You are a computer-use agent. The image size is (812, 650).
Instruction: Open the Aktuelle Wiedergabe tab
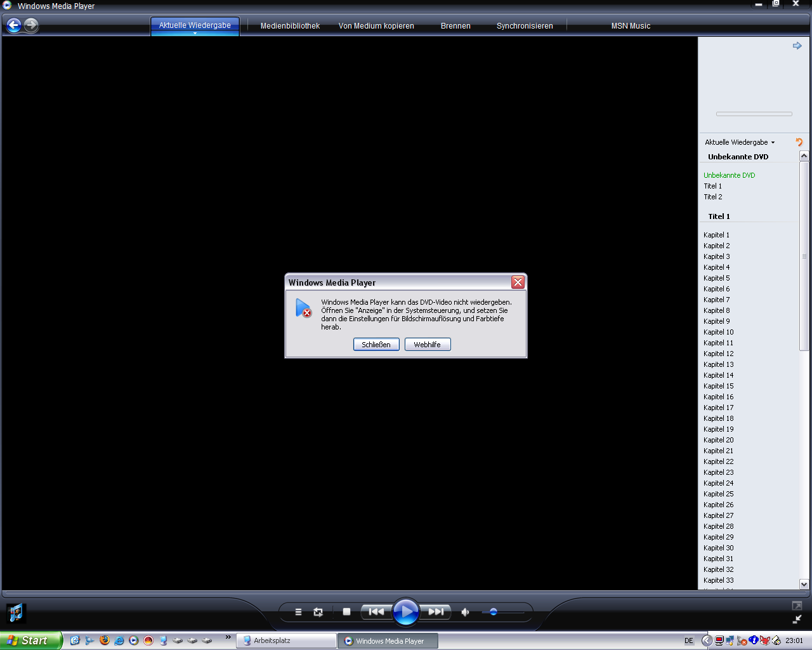(195, 25)
